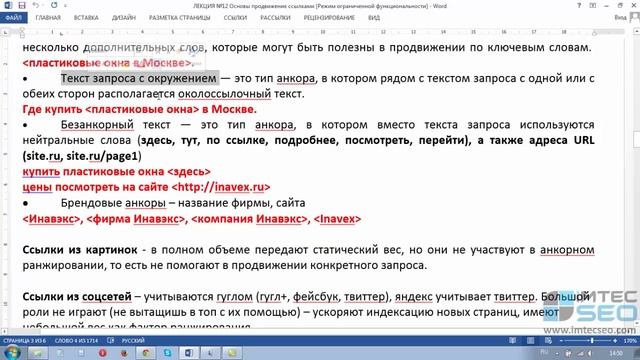
Task: Switch to Read Mode view icon
Action: (x=512, y=340)
